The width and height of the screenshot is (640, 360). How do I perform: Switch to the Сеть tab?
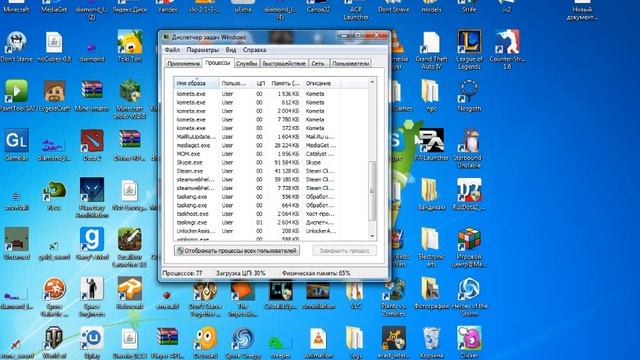[318, 64]
